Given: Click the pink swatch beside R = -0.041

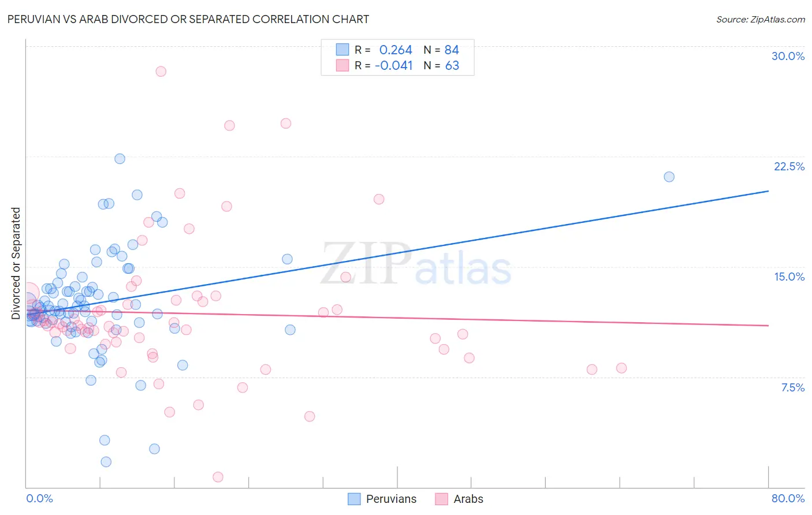Looking at the screenshot, I should coord(342,65).
